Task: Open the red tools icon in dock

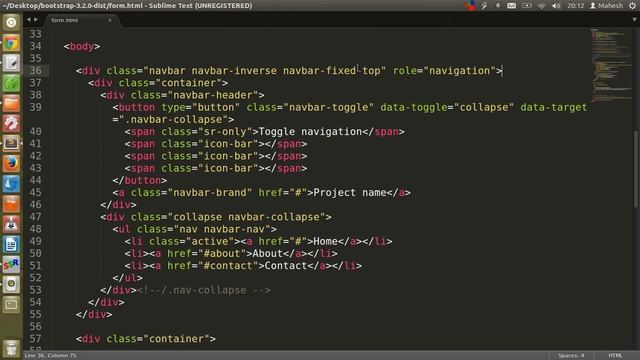Action: coord(11,123)
